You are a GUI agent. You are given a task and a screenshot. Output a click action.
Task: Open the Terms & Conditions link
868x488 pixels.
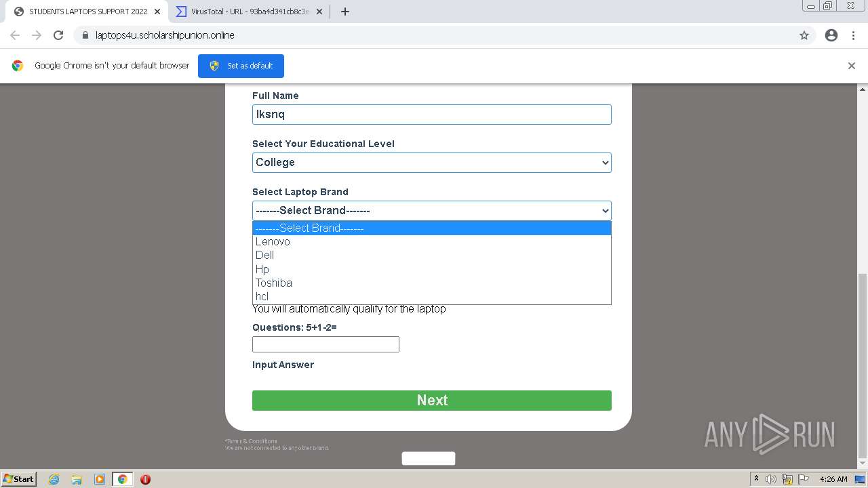pos(251,441)
